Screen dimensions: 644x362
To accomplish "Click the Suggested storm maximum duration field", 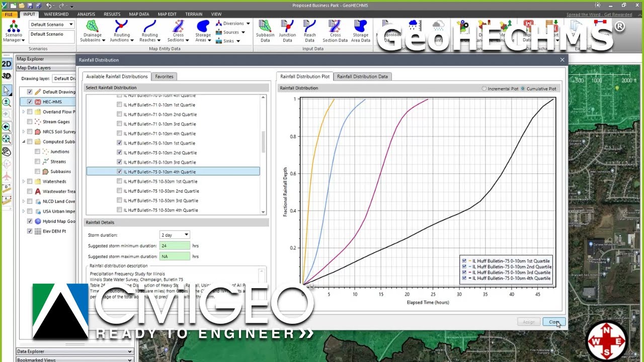I will (175, 256).
